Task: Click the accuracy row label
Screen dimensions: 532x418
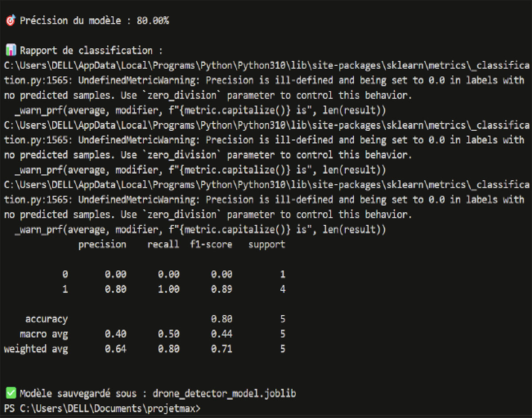Action: click(47, 319)
